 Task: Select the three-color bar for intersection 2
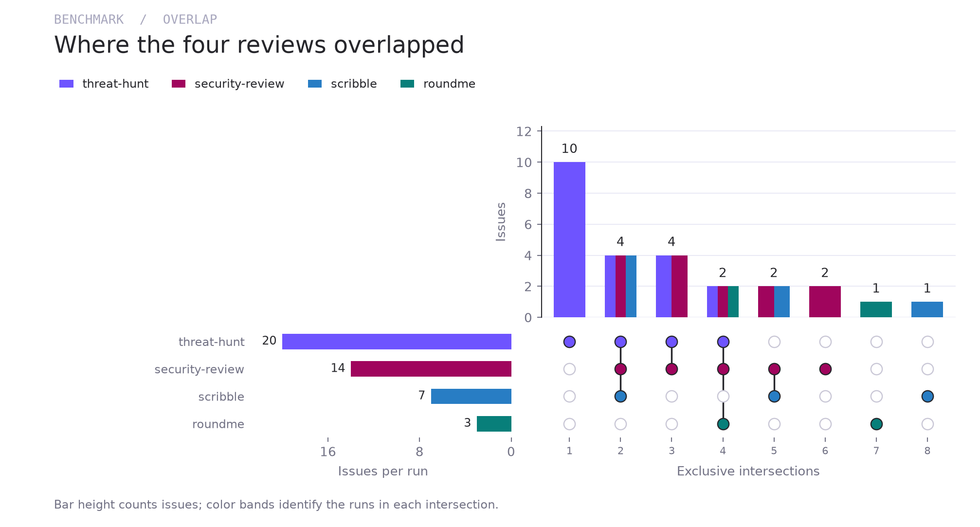coord(620,286)
